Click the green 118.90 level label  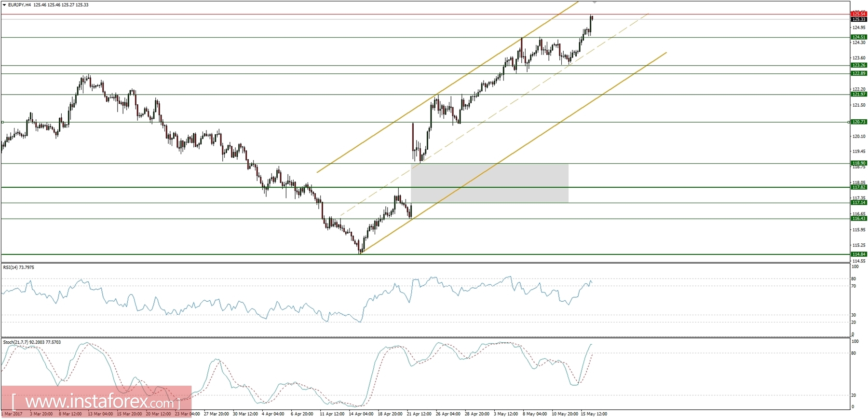pos(859,163)
